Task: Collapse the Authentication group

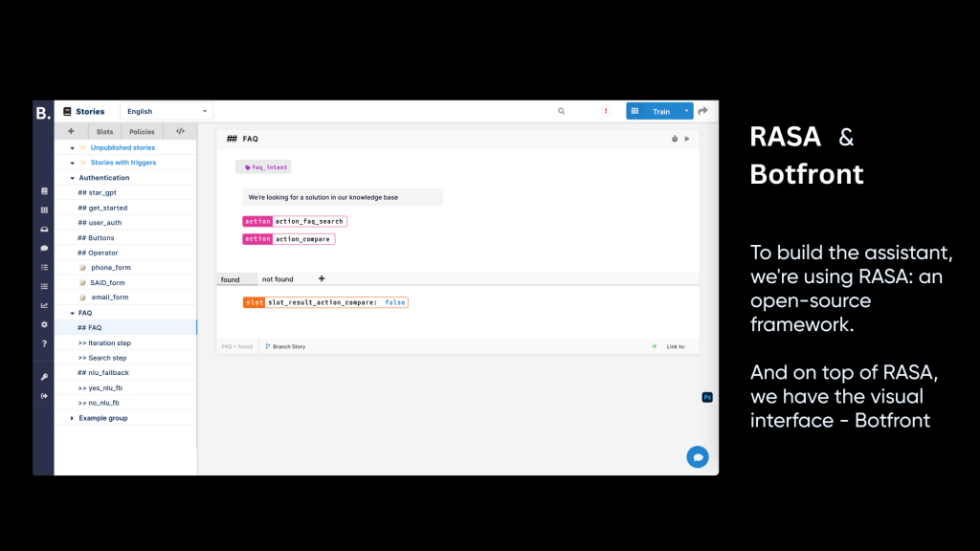Action: (72, 178)
